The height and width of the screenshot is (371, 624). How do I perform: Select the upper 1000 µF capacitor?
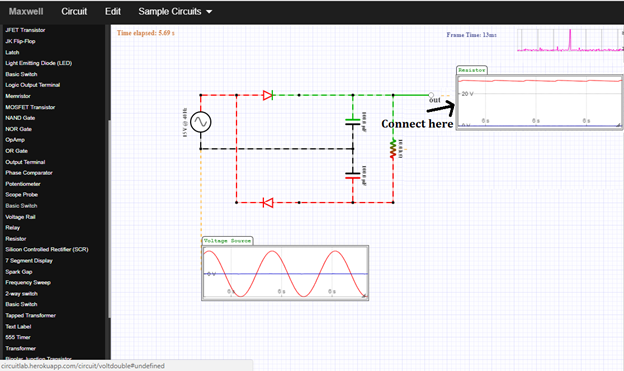(353, 122)
